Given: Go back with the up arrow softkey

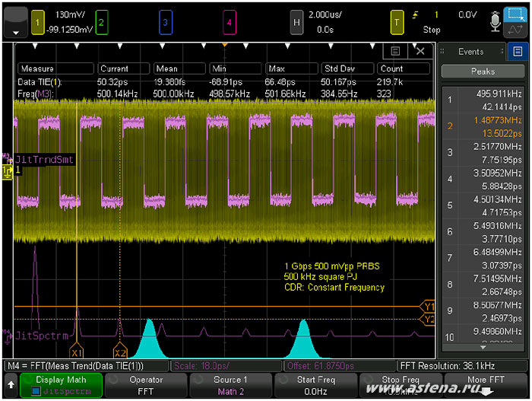Looking at the screenshot, I should click(11, 385).
